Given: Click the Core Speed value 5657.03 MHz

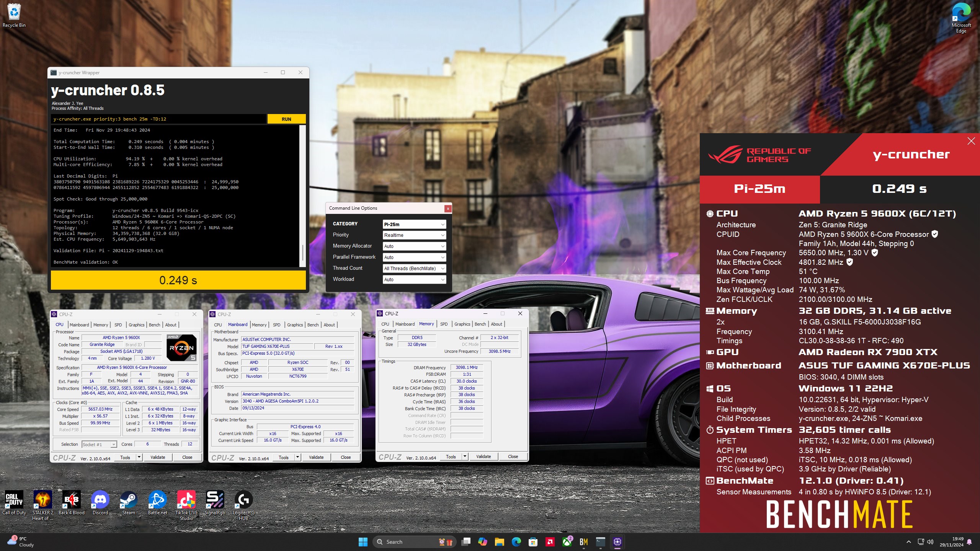Looking at the screenshot, I should point(100,409).
